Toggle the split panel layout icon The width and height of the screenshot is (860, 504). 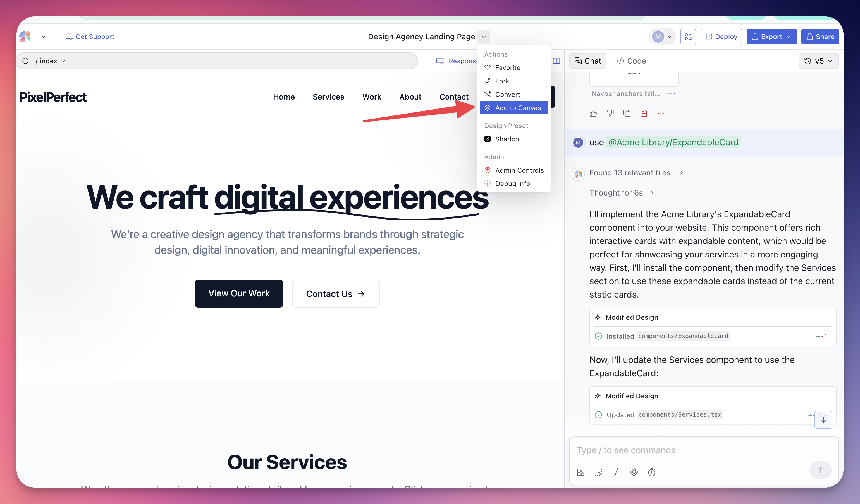(x=556, y=61)
